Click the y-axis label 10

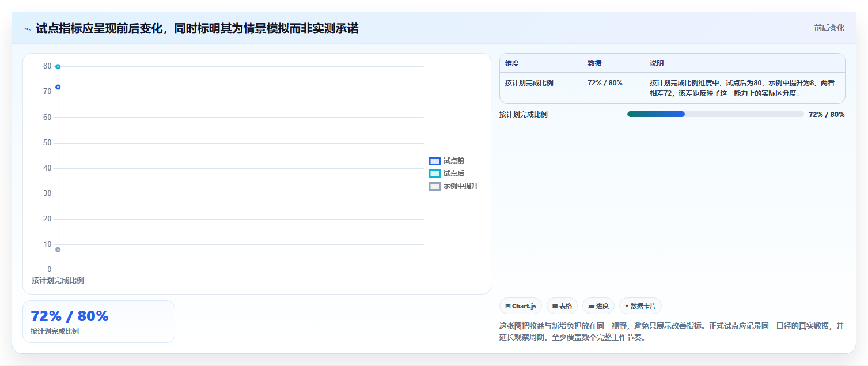(47, 244)
